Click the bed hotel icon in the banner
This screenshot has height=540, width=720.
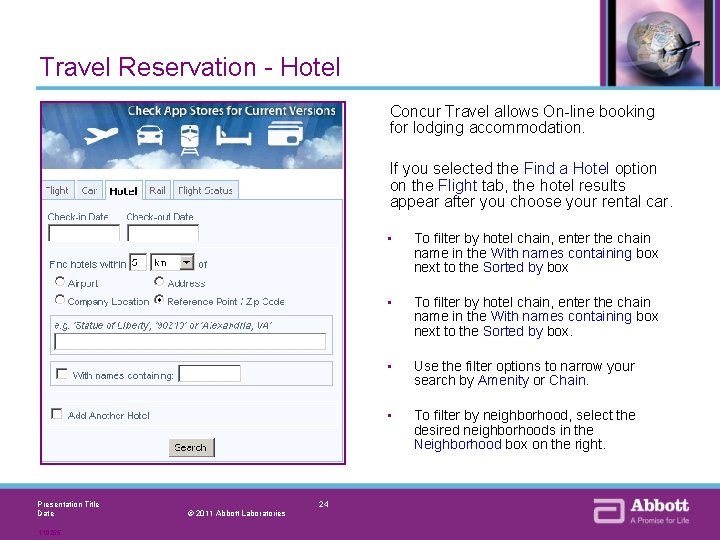pyautogui.click(x=234, y=136)
